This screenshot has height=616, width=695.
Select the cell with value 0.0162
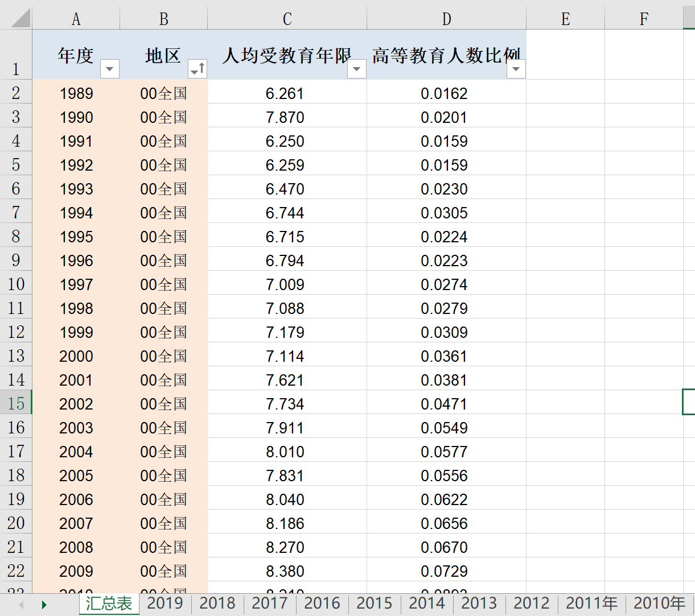click(x=447, y=93)
